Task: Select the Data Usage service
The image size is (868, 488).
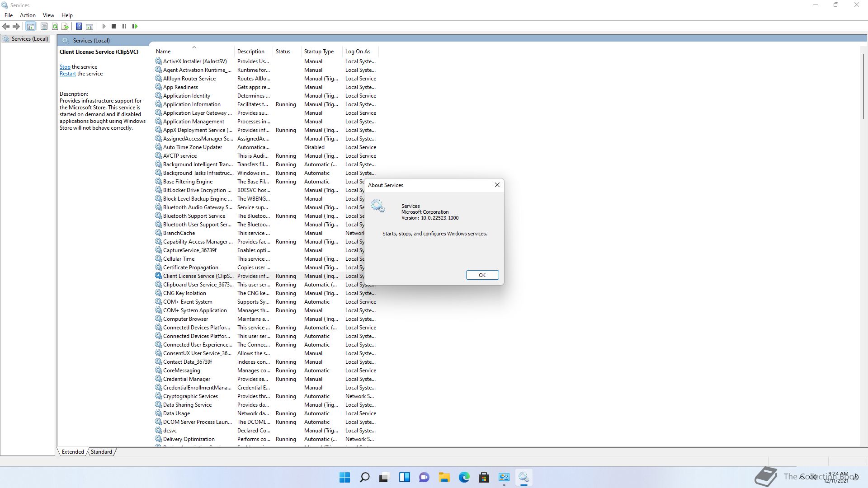Action: 266,413
